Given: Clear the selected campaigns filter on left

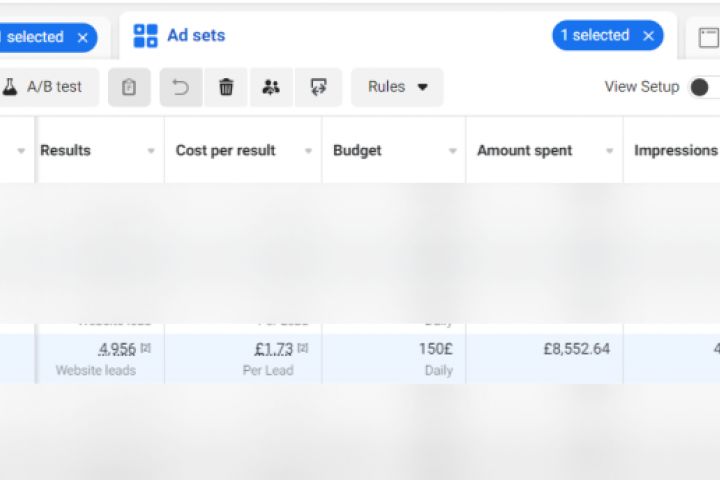Looking at the screenshot, I should [x=83, y=37].
